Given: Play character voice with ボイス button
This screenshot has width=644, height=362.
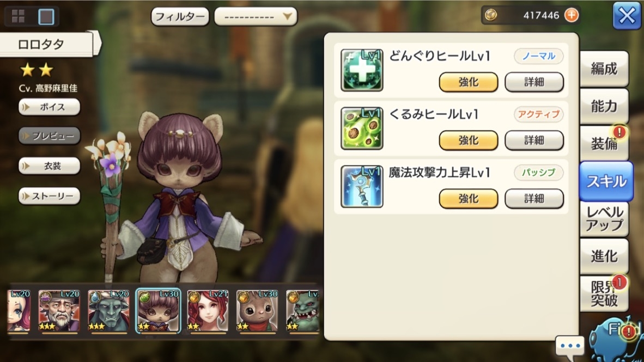Looking at the screenshot, I should [49, 107].
